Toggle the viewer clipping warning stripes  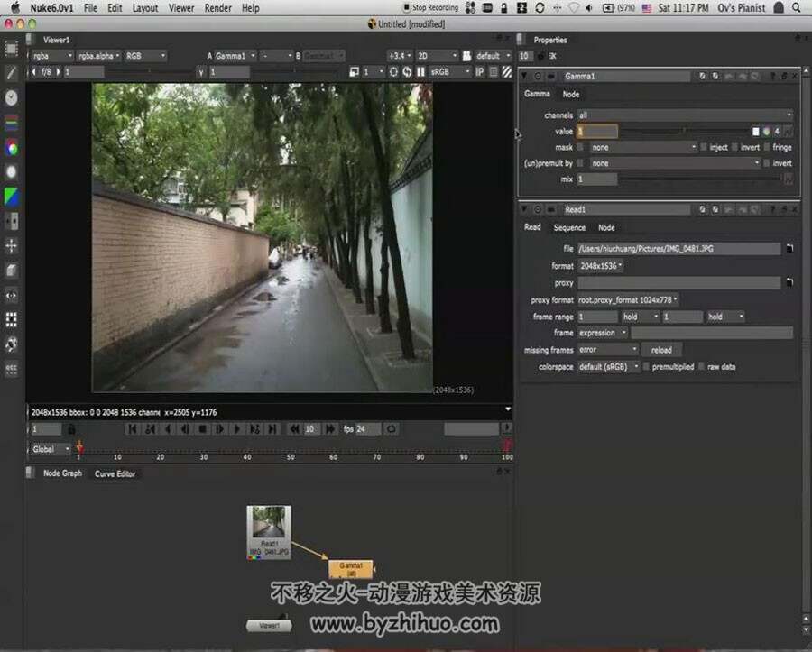point(507,71)
